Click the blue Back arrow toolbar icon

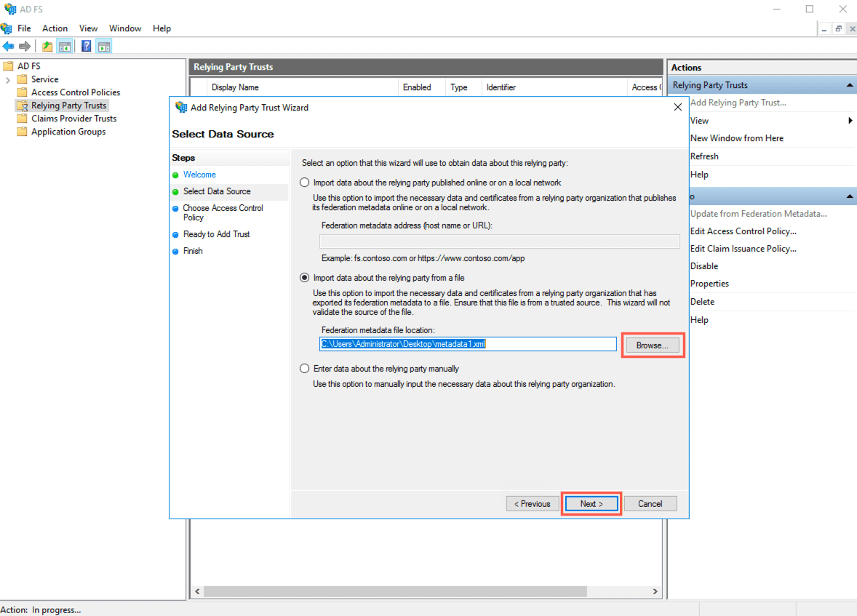[x=8, y=47]
